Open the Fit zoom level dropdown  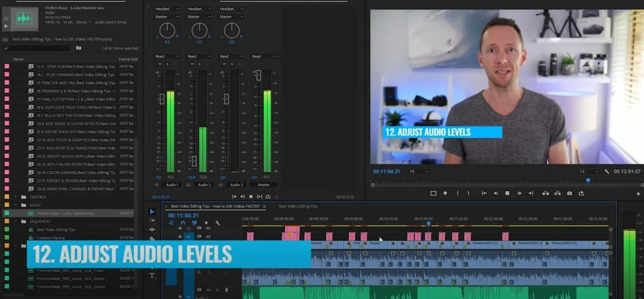tap(419, 171)
